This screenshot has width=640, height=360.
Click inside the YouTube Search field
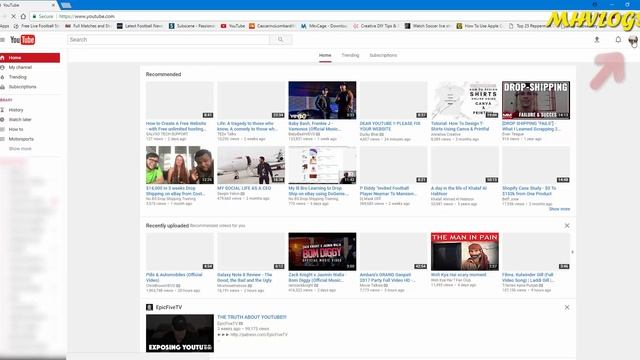(168, 40)
